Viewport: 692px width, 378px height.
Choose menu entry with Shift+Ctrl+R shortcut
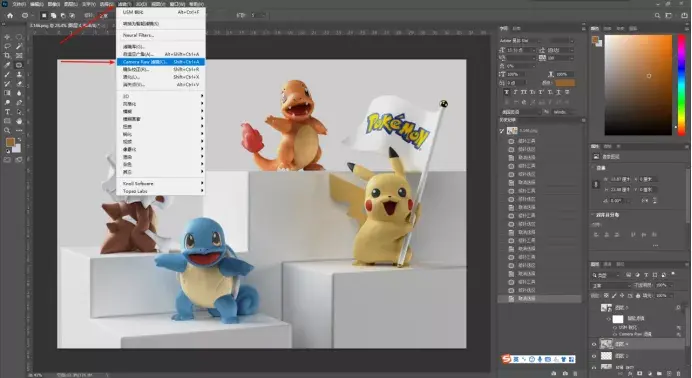pos(161,69)
